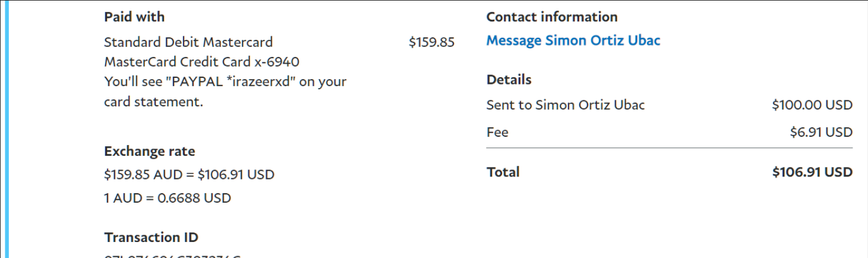Screen dimensions: 868x258
Task: Click the $6.91 USD fee amount
Action: pos(820,132)
